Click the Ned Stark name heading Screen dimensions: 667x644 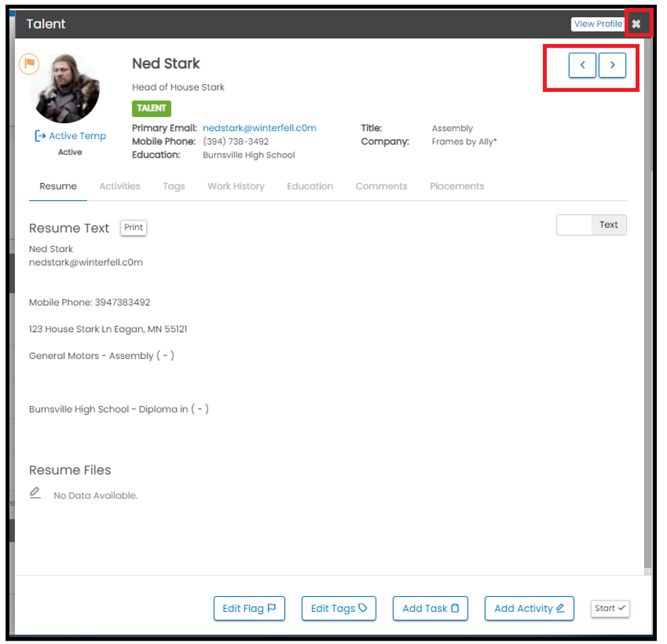166,64
